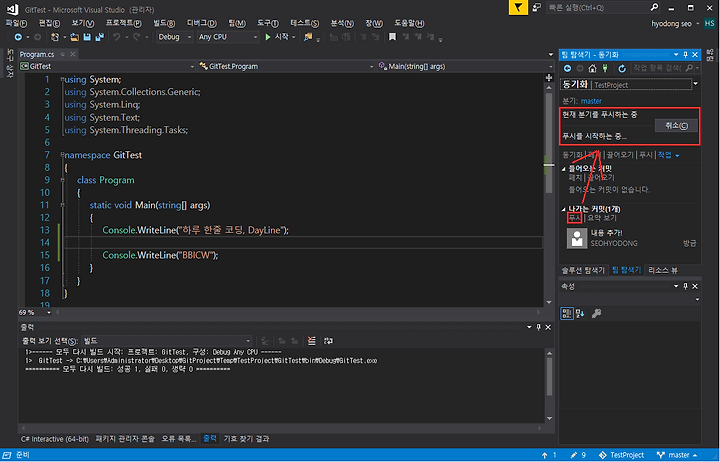Open the 작업 actions dropdown in Team Explorer
The image size is (720, 462).
coord(668,155)
